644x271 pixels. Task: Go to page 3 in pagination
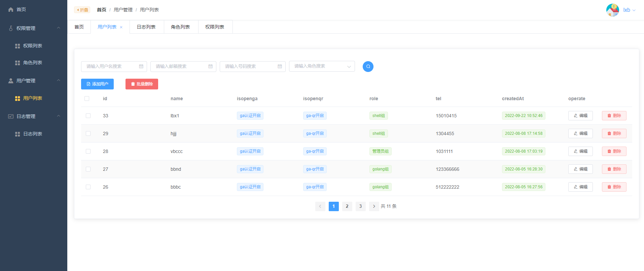(x=360, y=206)
